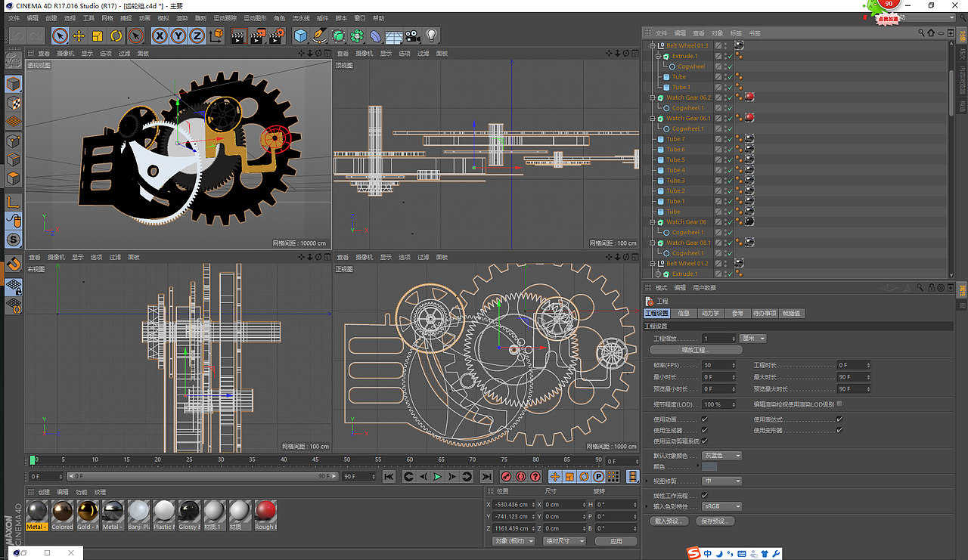Image resolution: width=968 pixels, height=560 pixels.
Task: Go to end of animation
Action: (486, 477)
